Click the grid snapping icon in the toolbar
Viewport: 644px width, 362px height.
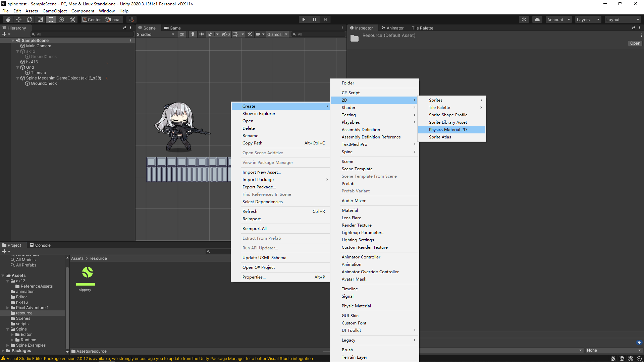(131, 19)
